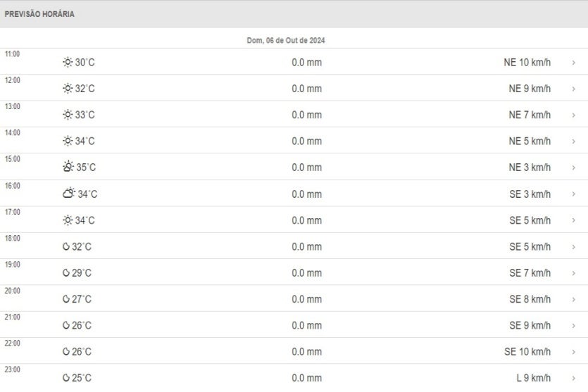Click the L 9 km/h wind at 23:00

coord(533,378)
